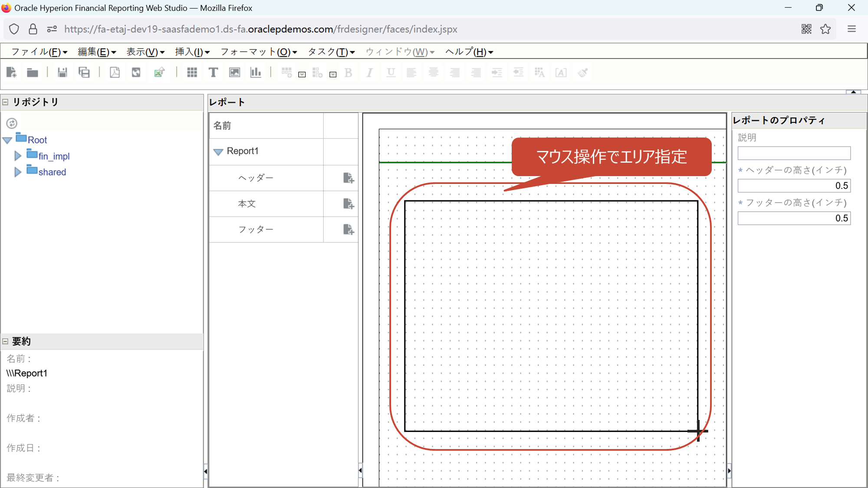The width and height of the screenshot is (868, 488).
Task: Add an object to the ヘッダー section
Action: point(349,178)
